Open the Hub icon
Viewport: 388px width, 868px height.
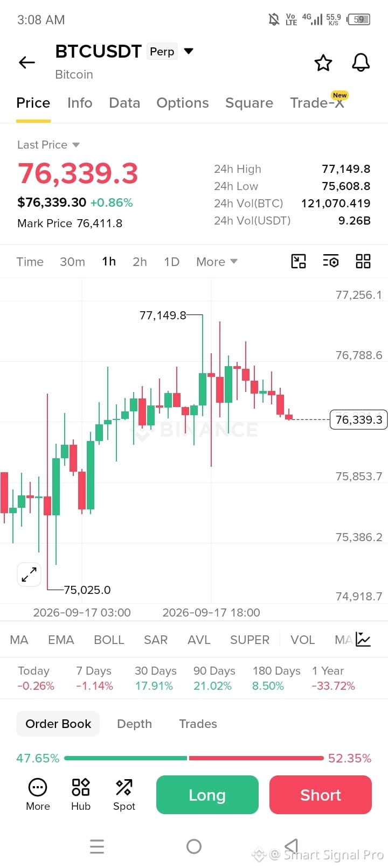(81, 794)
